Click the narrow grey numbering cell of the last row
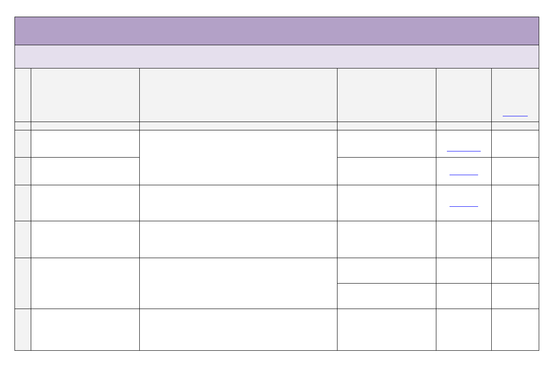Image resolution: width=555 pixels, height=392 pixels. click(23, 329)
